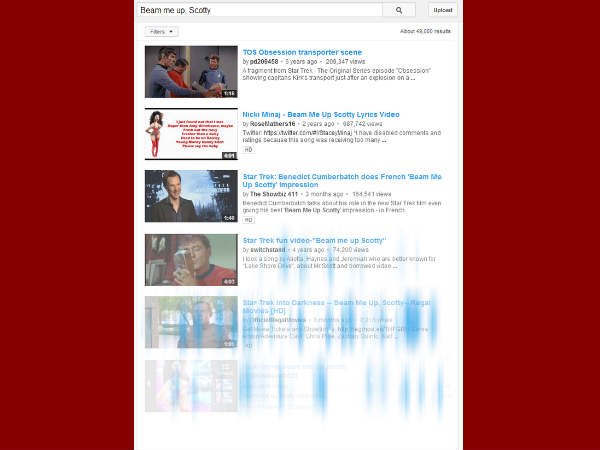This screenshot has width=600, height=450.
Task: Open the Star Trek fun video thumbnail
Action: 191,260
